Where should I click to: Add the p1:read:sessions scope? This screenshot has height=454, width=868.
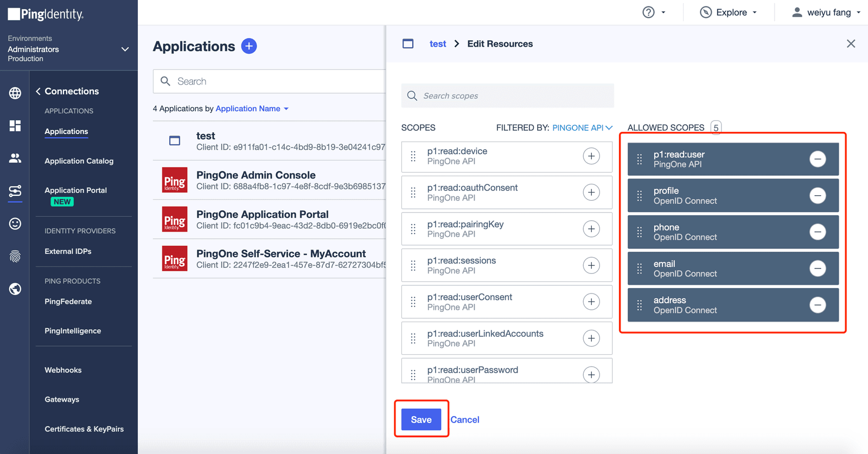pos(591,265)
